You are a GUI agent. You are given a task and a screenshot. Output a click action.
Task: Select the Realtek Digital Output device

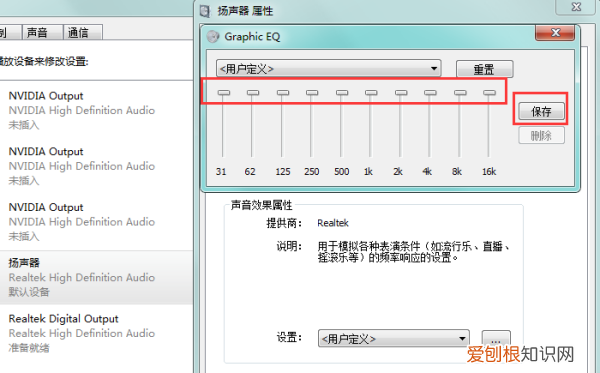(96, 333)
